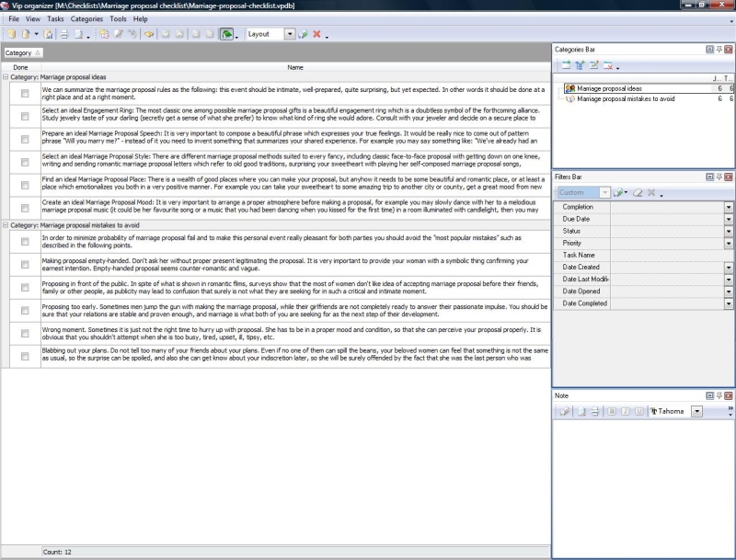Open the Tools menu

[x=118, y=18]
